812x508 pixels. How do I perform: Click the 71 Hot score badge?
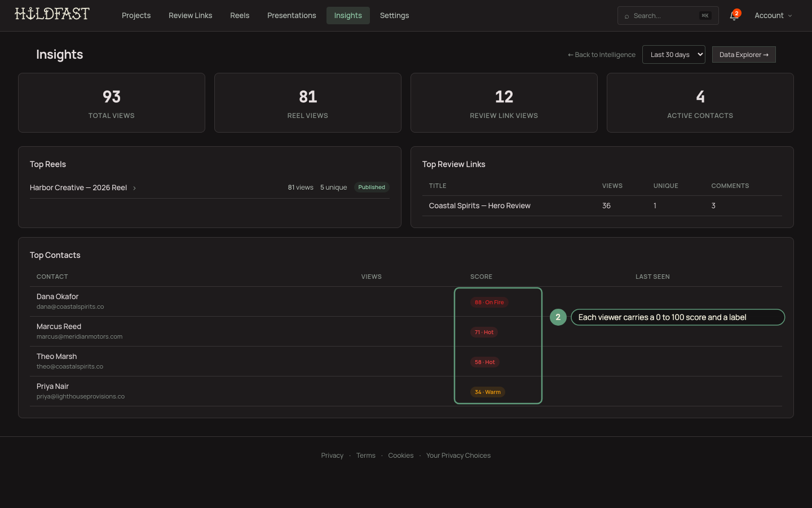(x=484, y=332)
